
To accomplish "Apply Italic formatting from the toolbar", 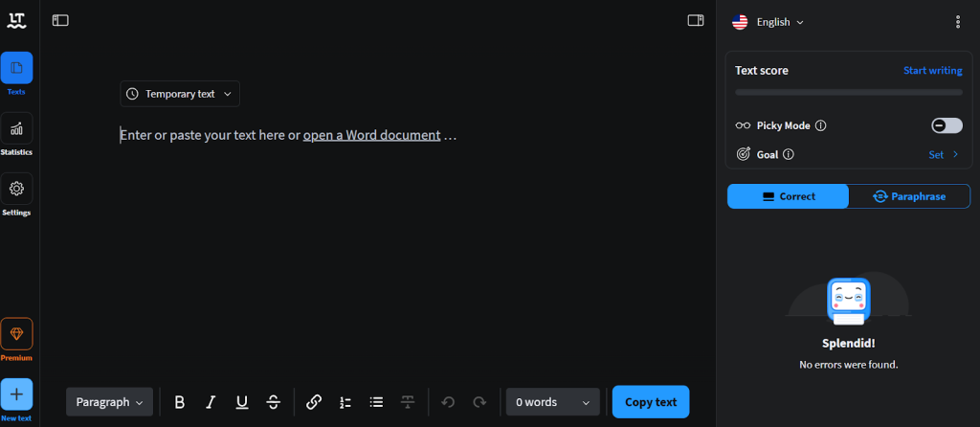I will (211, 402).
